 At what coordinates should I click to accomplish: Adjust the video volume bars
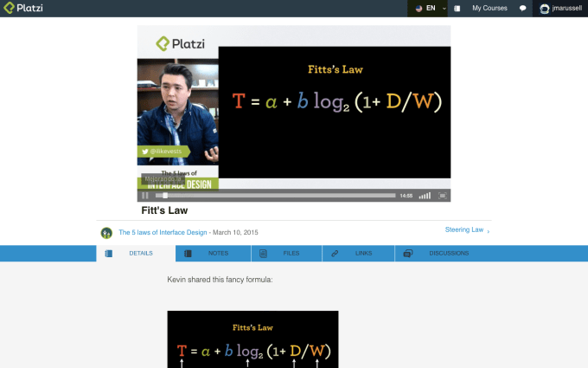click(425, 196)
